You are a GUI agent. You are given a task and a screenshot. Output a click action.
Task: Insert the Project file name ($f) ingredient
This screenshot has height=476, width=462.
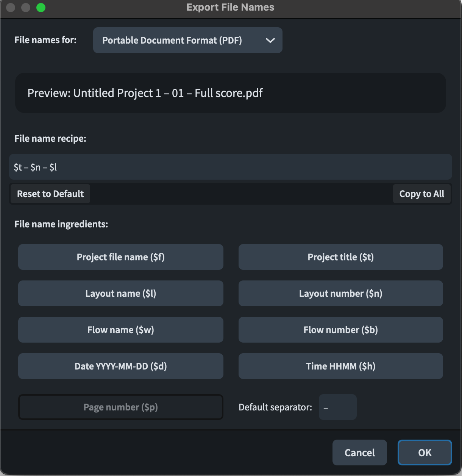(x=120, y=257)
